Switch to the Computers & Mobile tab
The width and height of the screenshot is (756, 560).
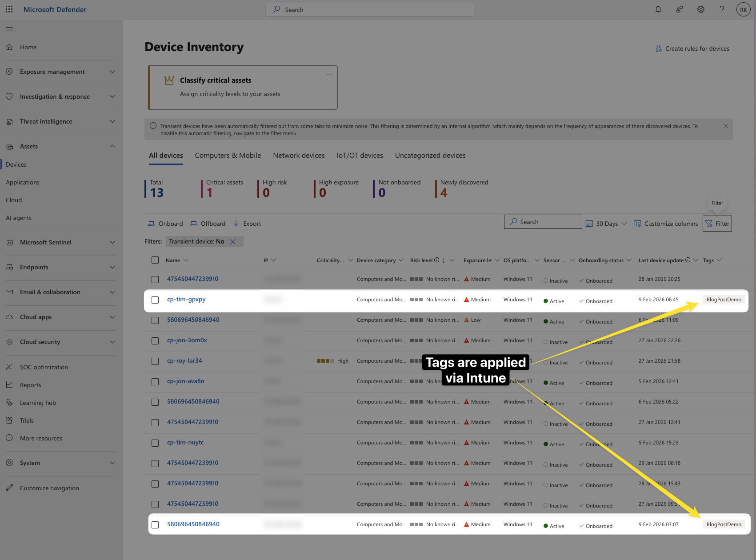click(x=228, y=156)
